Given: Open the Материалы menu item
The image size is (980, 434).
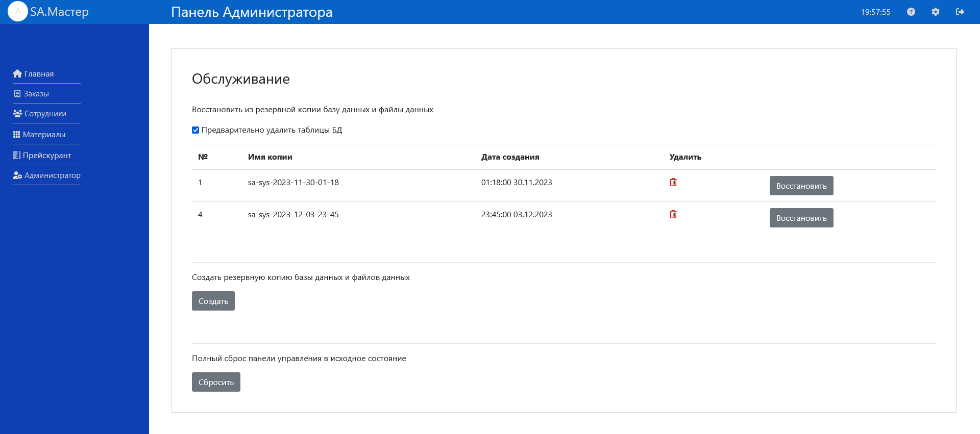Looking at the screenshot, I should (x=44, y=134).
